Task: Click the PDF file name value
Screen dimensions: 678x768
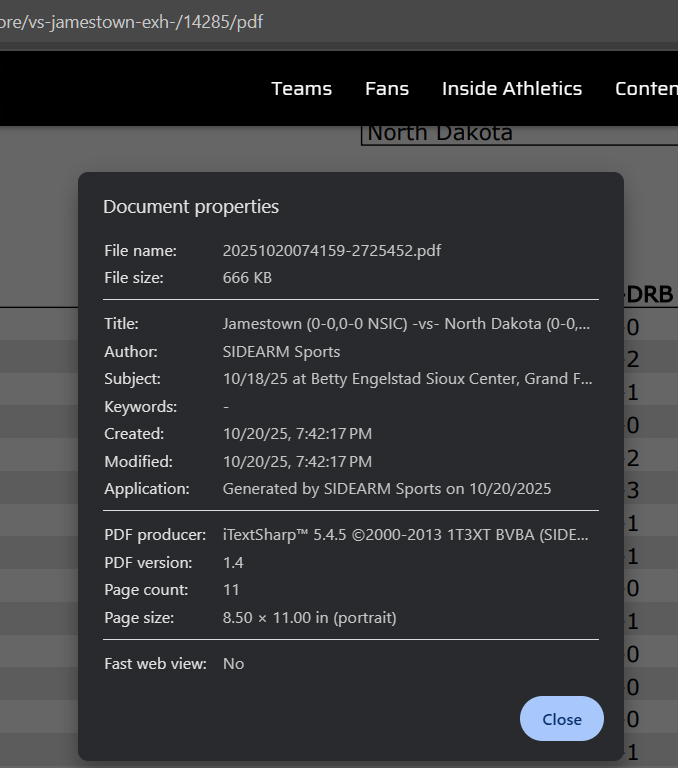Action: (331, 250)
